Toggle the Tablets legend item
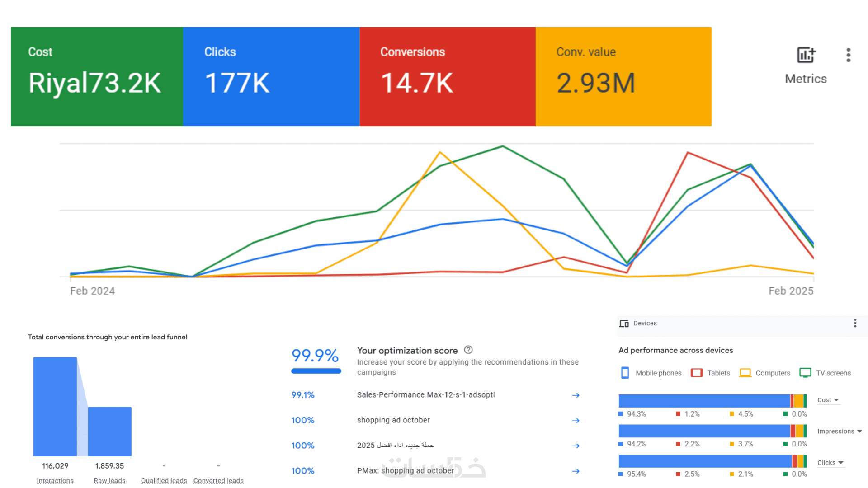The width and height of the screenshot is (868, 488). [711, 373]
